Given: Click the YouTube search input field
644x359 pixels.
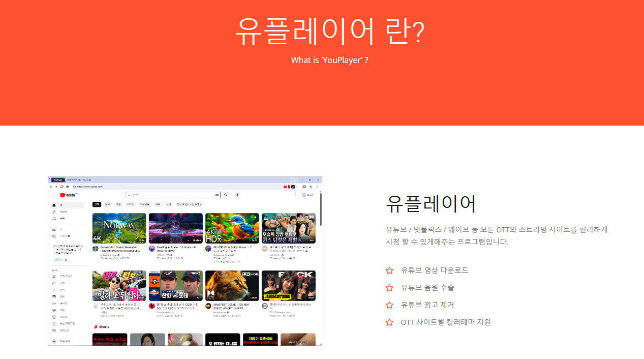Looking at the screenshot, I should coord(173,195).
